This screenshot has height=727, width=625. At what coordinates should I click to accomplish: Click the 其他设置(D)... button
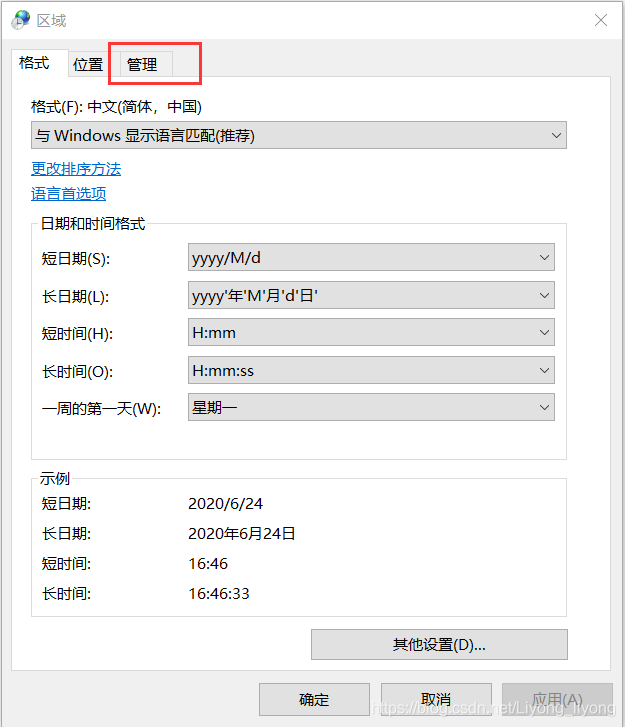[x=439, y=644]
